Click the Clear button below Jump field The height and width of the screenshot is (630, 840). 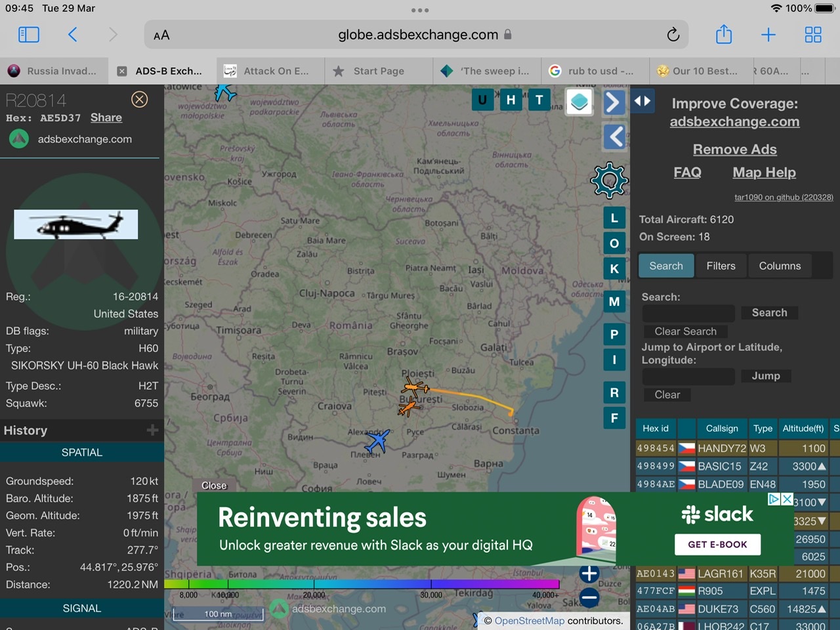point(667,394)
